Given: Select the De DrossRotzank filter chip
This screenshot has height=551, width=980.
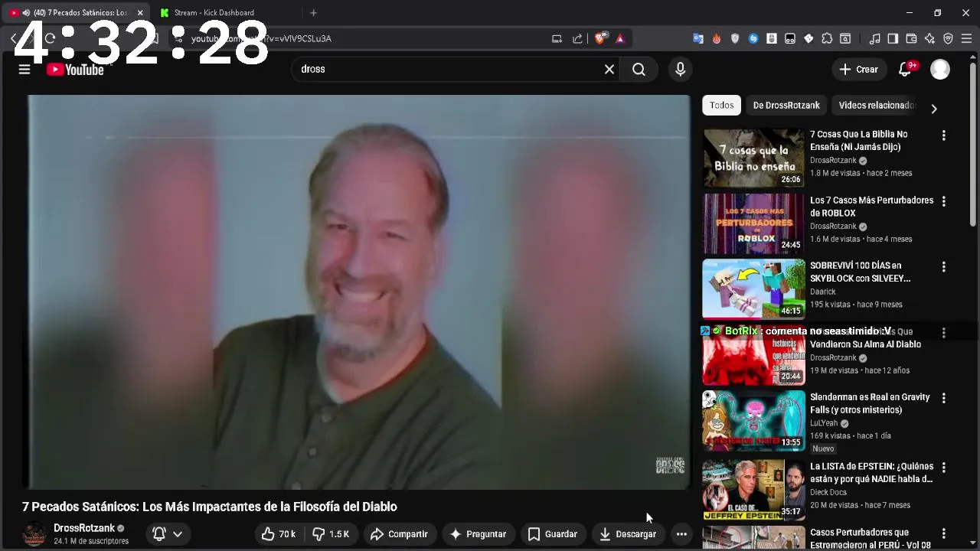Looking at the screenshot, I should [x=786, y=106].
